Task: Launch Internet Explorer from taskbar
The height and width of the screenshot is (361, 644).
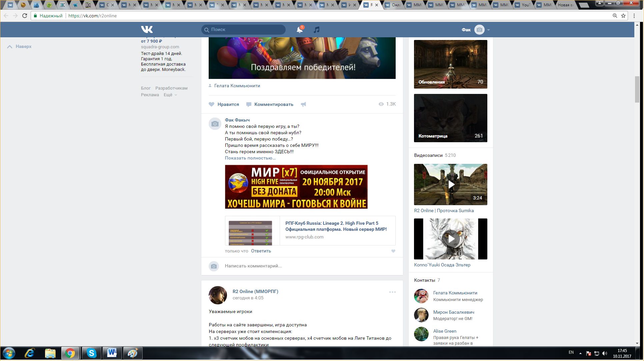Action: (30, 353)
